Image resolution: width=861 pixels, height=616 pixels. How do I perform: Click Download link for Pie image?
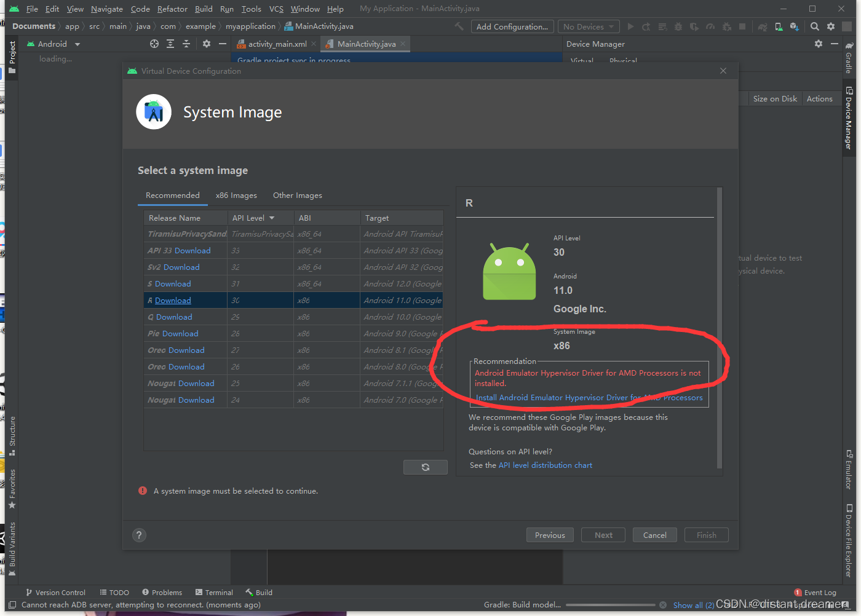[180, 334]
